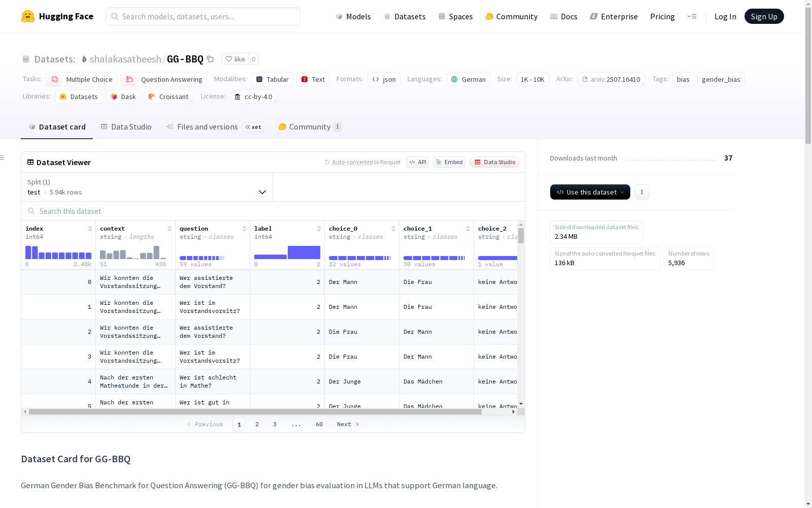Click the table vertical scrollbar thumb
Viewport: 812px width, 508px height.
click(521, 235)
